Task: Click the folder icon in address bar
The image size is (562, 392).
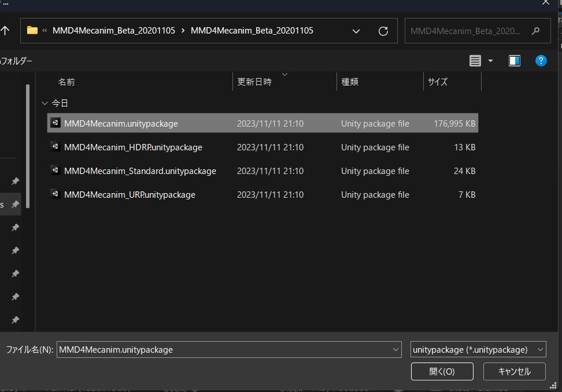Action: coord(32,31)
